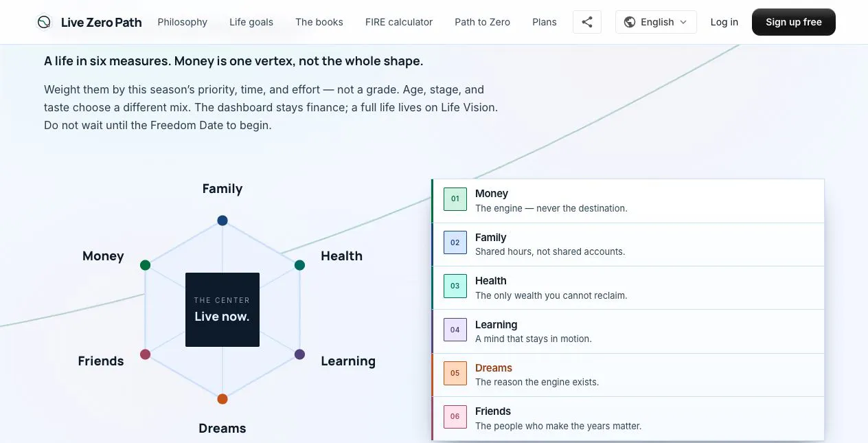The image size is (868, 443).
Task: Select the 02 Family number badge
Action: click(x=455, y=242)
